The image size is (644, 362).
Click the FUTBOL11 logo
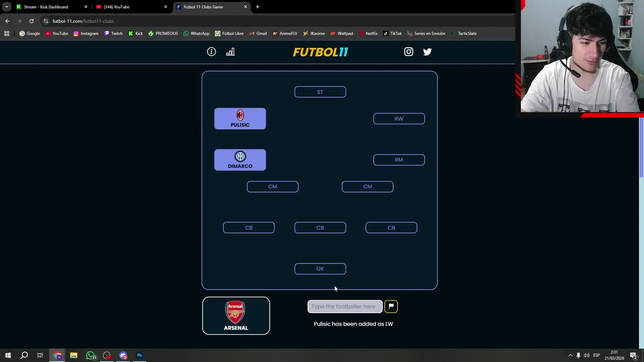coord(320,52)
